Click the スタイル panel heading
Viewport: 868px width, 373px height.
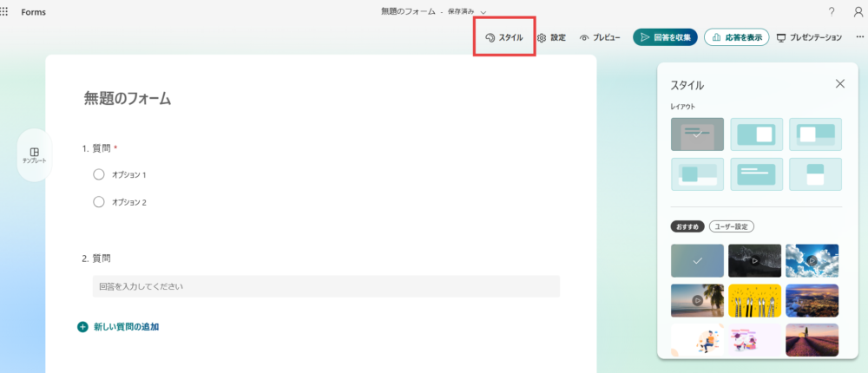click(x=687, y=85)
